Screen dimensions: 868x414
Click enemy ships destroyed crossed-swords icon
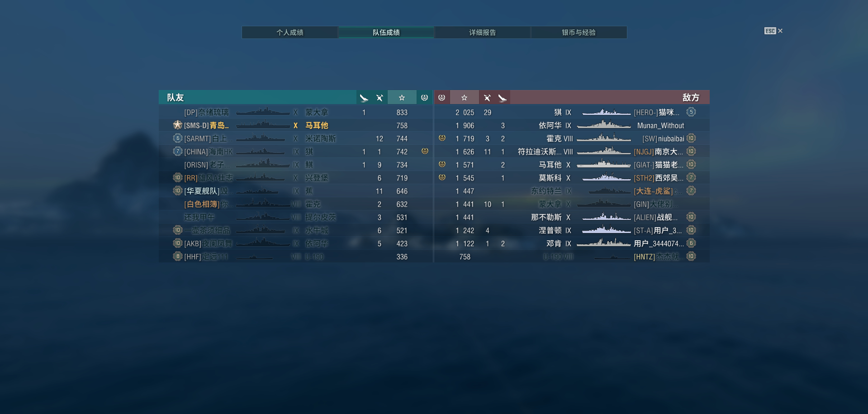click(x=487, y=98)
